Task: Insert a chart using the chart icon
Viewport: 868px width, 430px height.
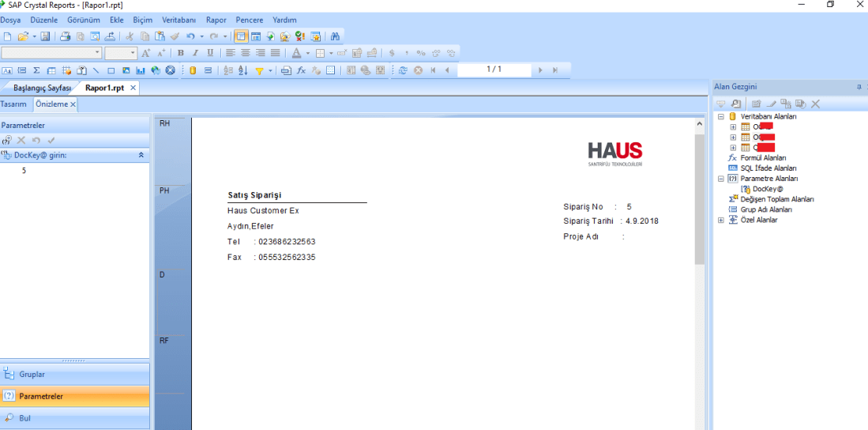Action: pyautogui.click(x=141, y=70)
